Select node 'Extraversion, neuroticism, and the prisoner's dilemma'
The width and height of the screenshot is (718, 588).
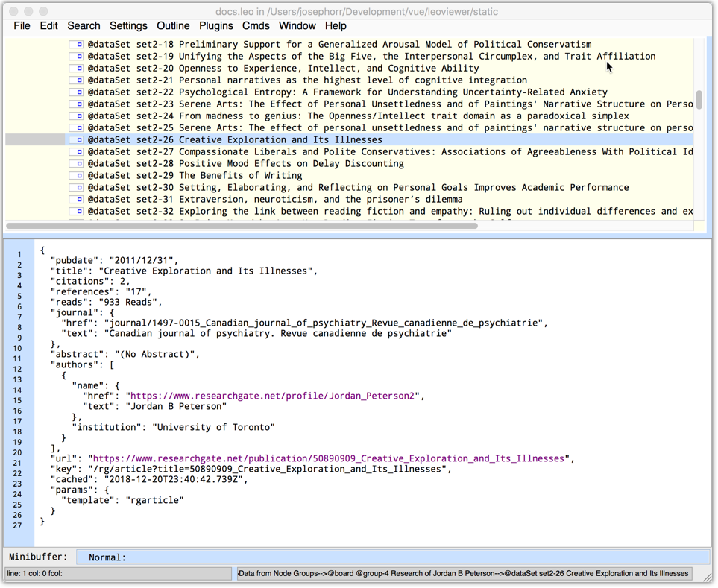tap(275, 199)
